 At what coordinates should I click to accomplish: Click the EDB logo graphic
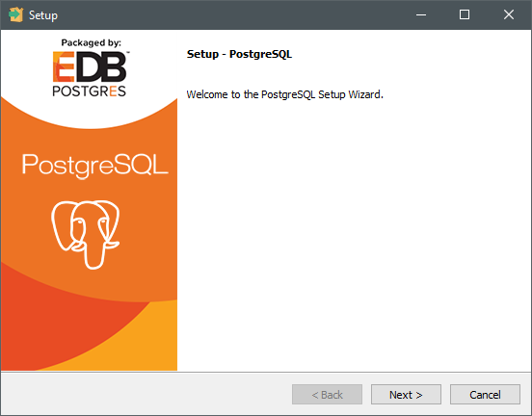point(91,66)
